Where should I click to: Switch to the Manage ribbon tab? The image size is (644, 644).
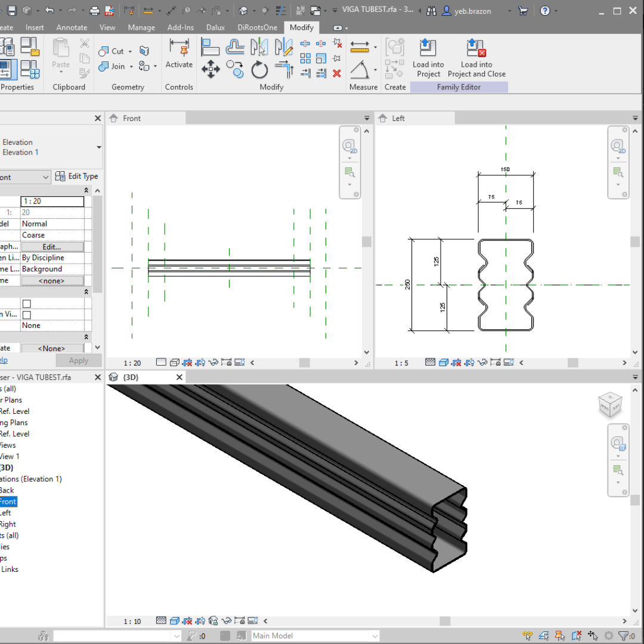[141, 27]
